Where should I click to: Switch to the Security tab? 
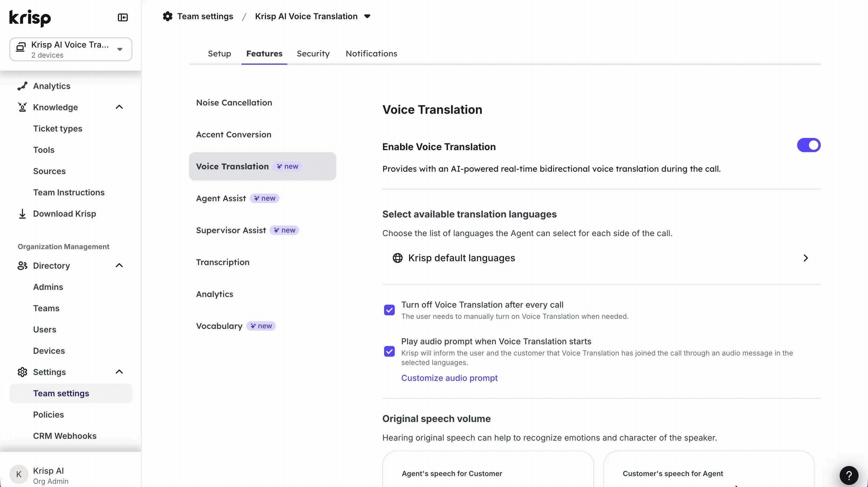pyautogui.click(x=313, y=53)
